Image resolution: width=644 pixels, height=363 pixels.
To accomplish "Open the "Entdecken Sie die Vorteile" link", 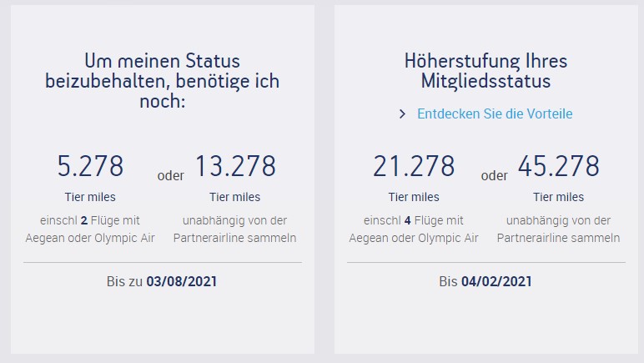I will [x=495, y=113].
